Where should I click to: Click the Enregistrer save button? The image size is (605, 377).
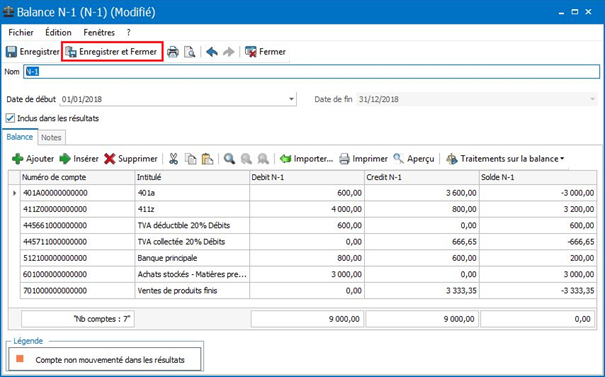coord(33,52)
